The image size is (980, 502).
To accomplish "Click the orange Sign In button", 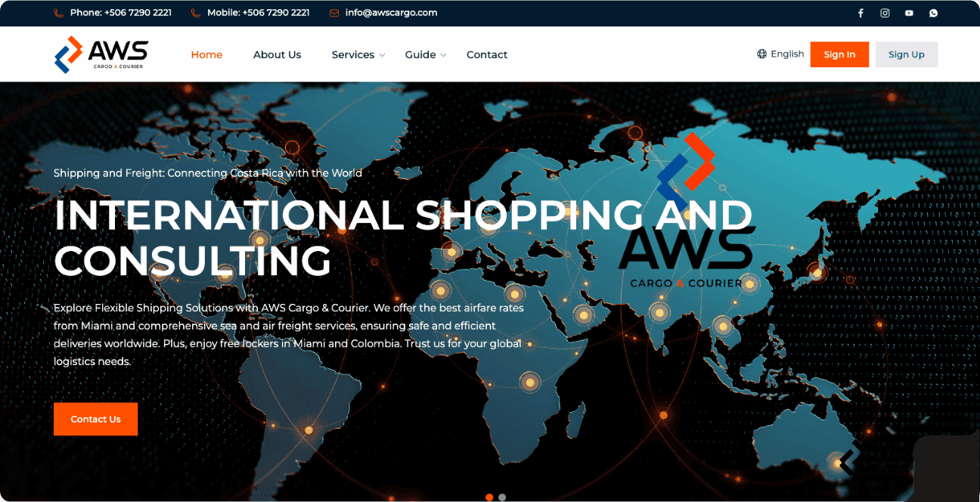I will pos(839,54).
